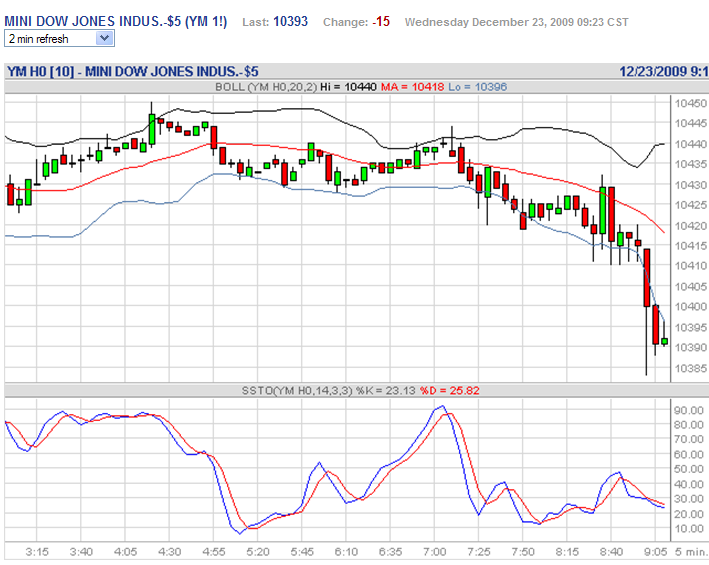Click the BOLL (YM H0,20,2) indicator label

click(x=266, y=87)
